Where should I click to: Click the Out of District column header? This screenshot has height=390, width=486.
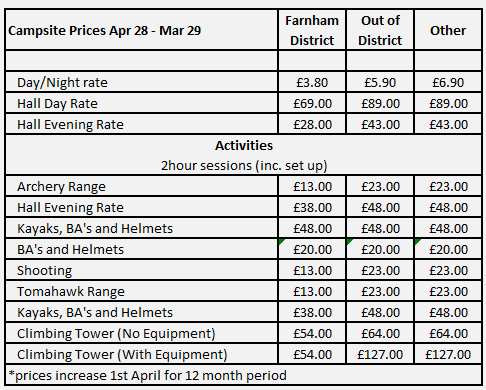(380, 30)
